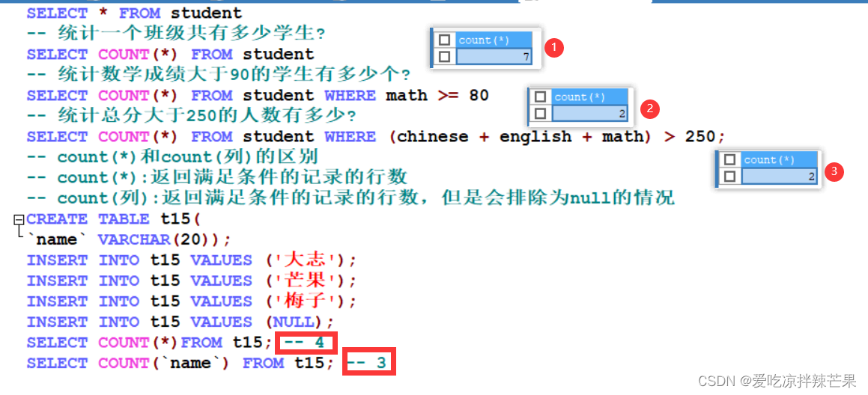
Task: Click the `name` VARCHAR(20)); line
Action: click(128, 239)
